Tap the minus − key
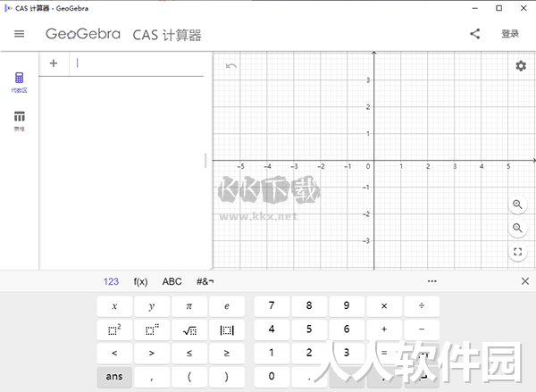Image resolution: width=536 pixels, height=392 pixels. [422, 329]
